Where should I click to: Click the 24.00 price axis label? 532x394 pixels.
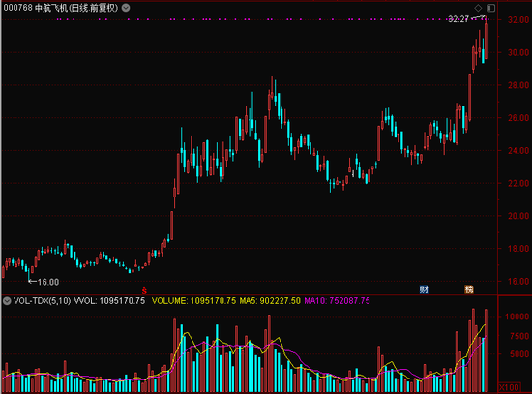518,150
